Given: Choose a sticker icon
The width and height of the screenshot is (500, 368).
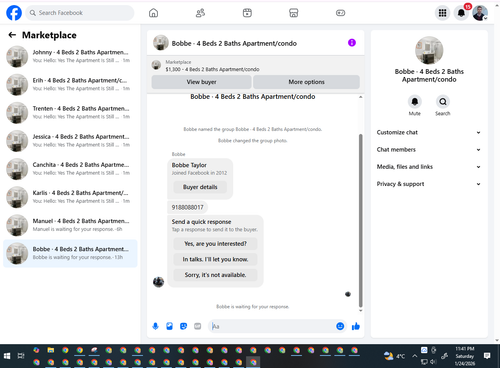Looking at the screenshot, I should pos(183,326).
